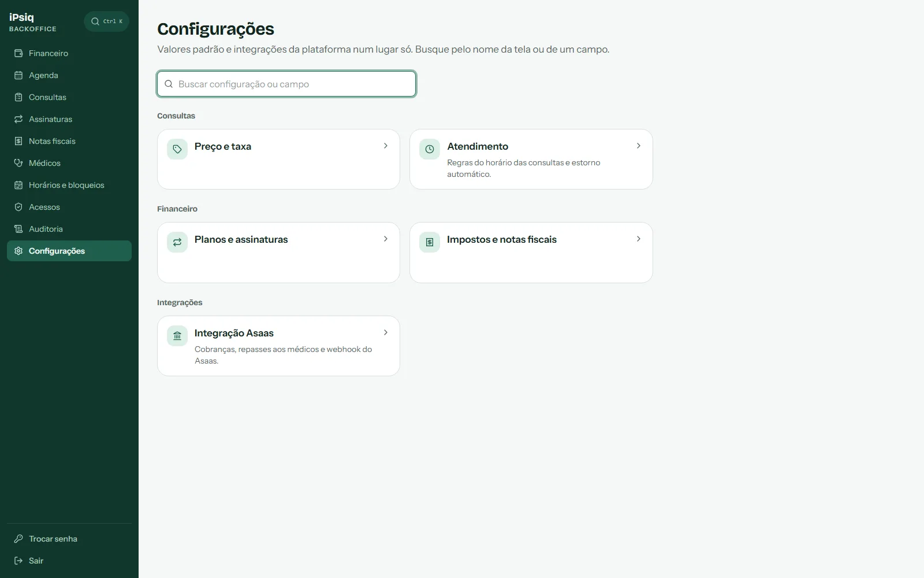
Task: Click the Configurações gear icon in sidebar
Action: tap(18, 251)
